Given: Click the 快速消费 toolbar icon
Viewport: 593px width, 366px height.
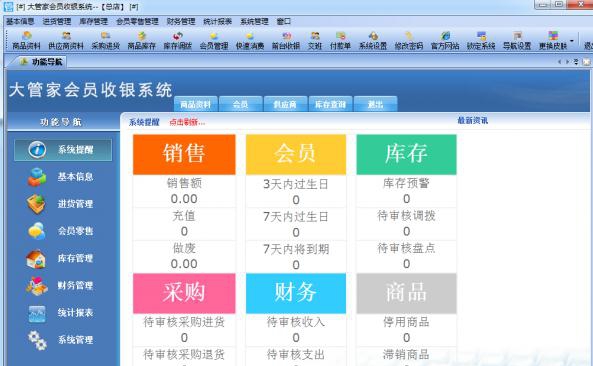Looking at the screenshot, I should (250, 41).
